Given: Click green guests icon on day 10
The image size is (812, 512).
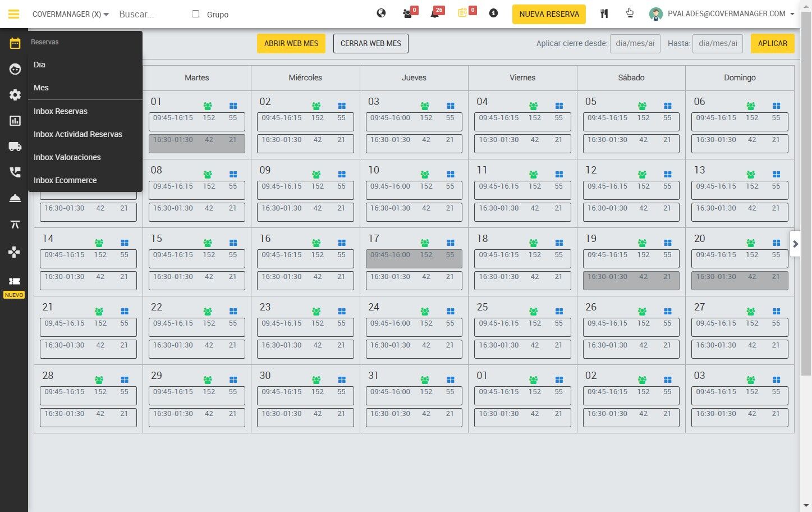Looking at the screenshot, I should (x=425, y=175).
